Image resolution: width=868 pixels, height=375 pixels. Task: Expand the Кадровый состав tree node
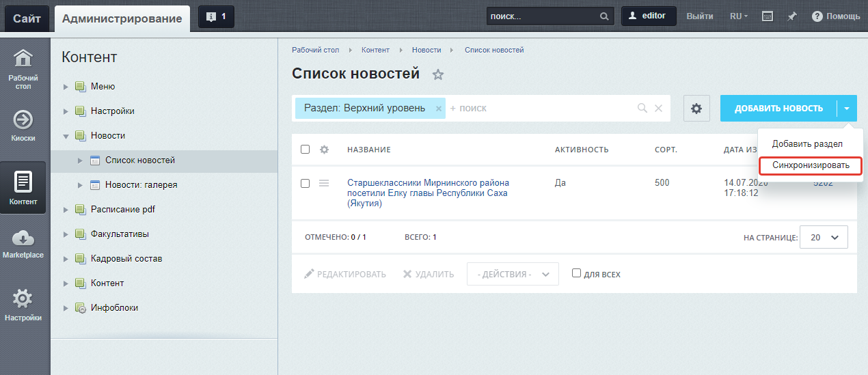pyautogui.click(x=66, y=259)
